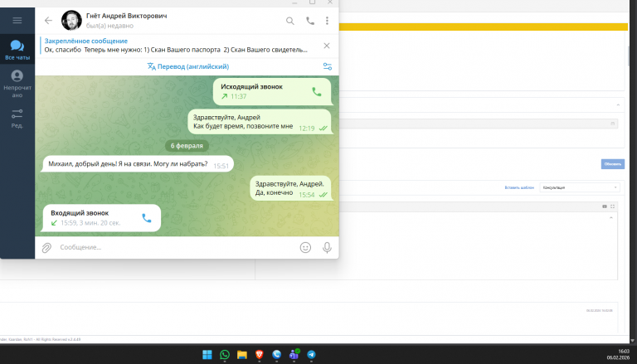Screen dimensions: 637x364
Task: Open the Ред. folders editor
Action: coord(17,119)
